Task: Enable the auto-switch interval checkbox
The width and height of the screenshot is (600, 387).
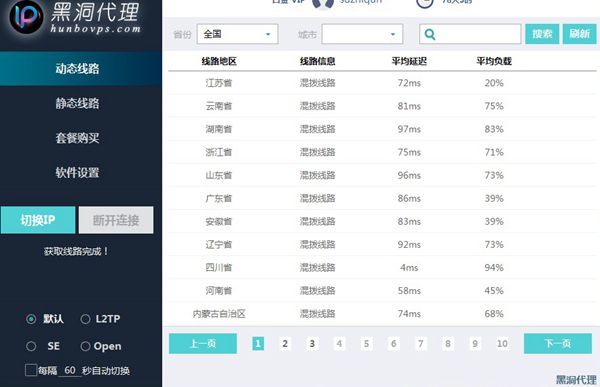Action: coord(31,370)
